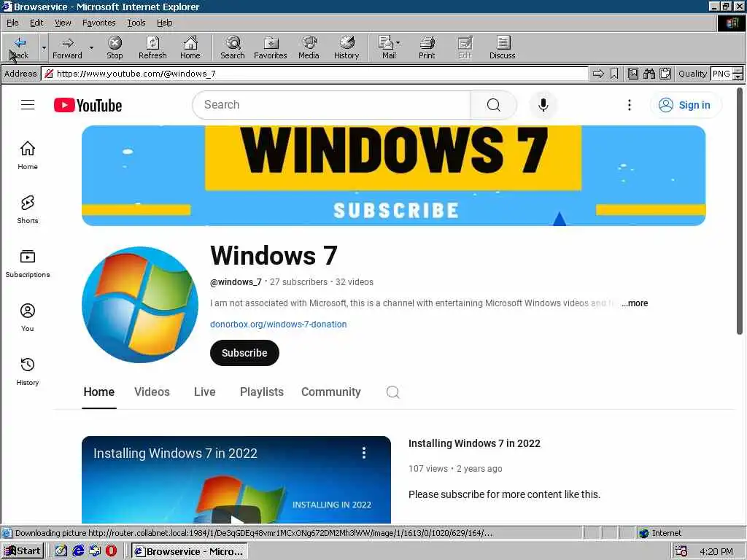Click the @windows_7 handle text
Image resolution: width=747 pixels, height=560 pixels.
[236, 282]
